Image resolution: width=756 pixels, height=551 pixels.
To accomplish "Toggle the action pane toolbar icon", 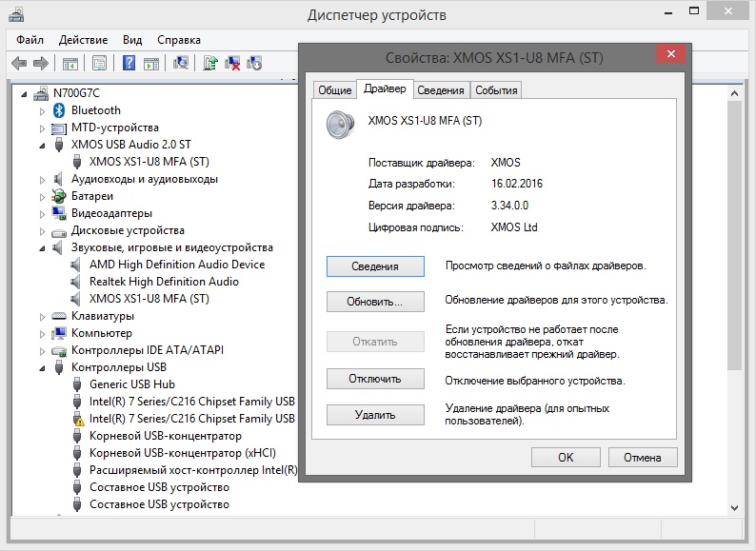I will [x=151, y=63].
